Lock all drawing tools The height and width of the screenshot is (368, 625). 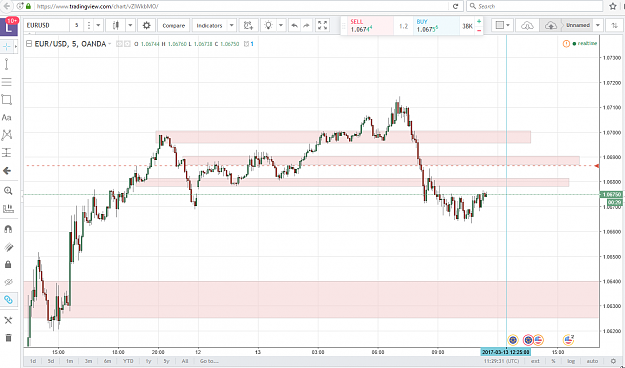pyautogui.click(x=8, y=265)
